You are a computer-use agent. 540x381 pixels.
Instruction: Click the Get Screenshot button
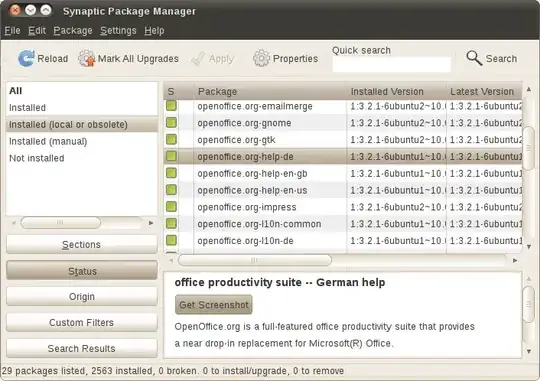tap(214, 305)
